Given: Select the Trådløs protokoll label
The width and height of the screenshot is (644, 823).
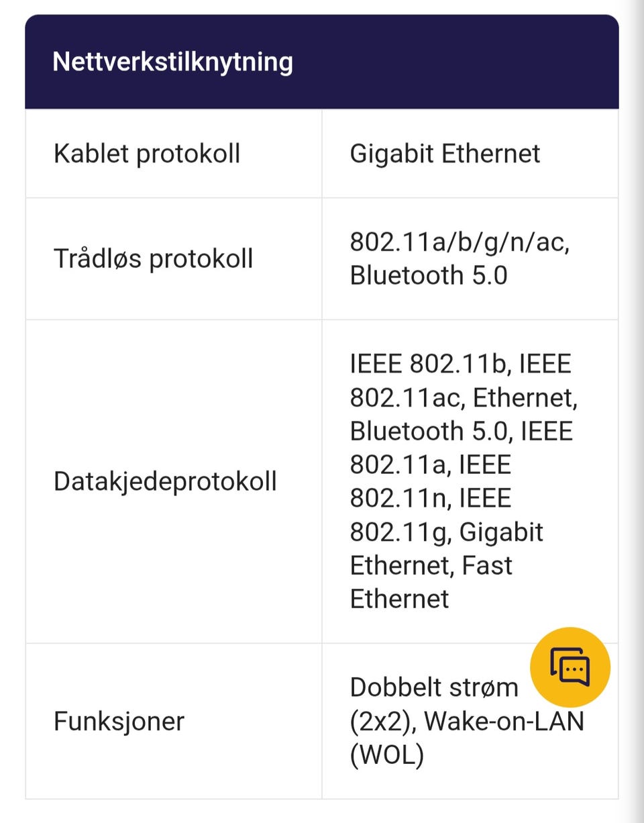Looking at the screenshot, I should pos(154,258).
